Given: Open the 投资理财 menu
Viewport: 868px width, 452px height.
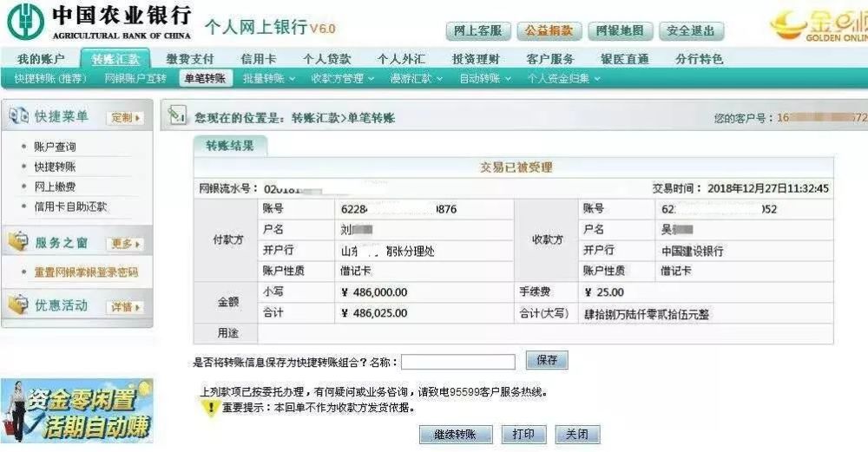Looking at the screenshot, I should [x=476, y=59].
